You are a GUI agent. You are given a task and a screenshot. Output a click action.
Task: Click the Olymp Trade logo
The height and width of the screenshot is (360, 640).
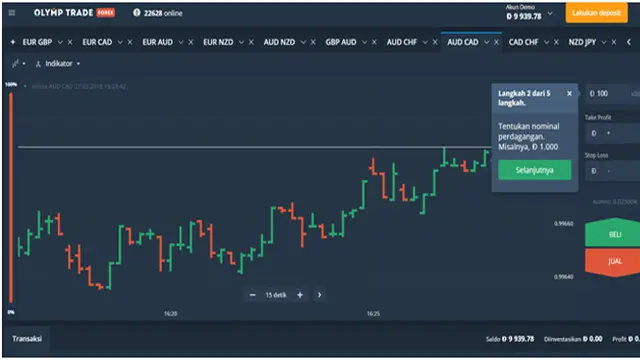coord(74,13)
